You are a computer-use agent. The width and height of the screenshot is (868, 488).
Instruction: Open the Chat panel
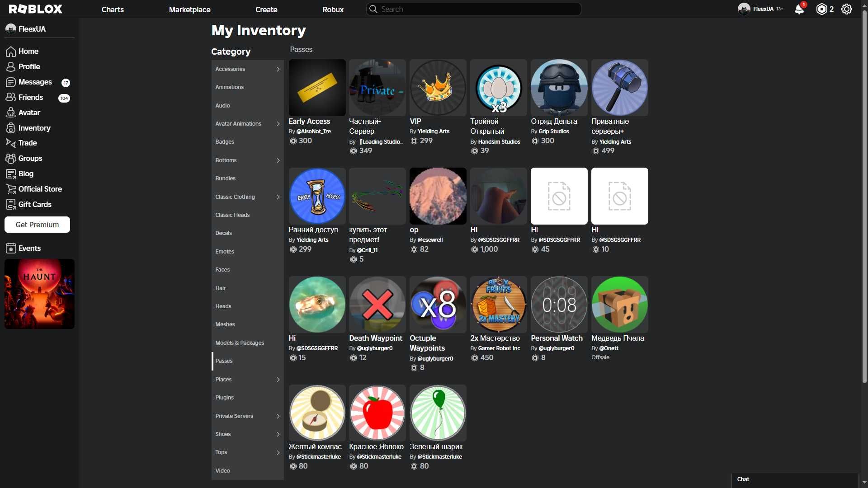click(795, 479)
